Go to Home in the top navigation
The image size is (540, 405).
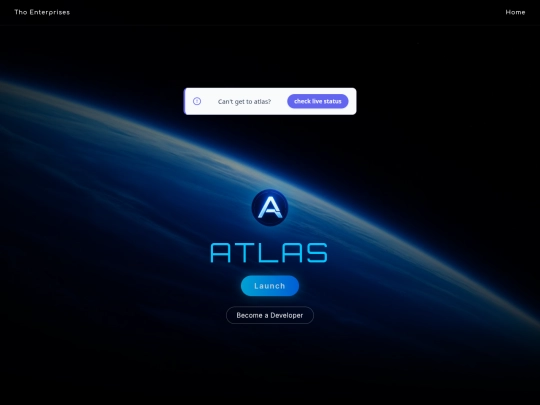tap(515, 12)
